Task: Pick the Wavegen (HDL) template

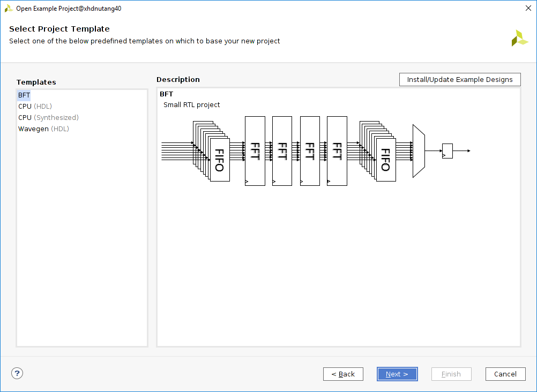Action: coord(43,129)
